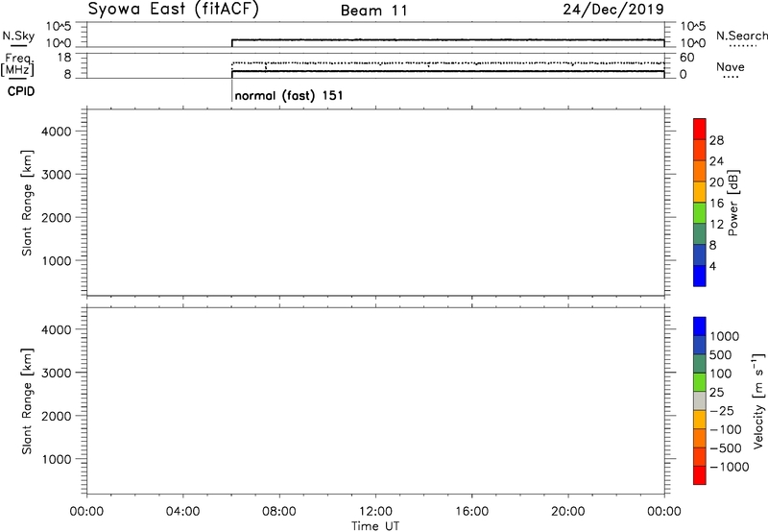Click the 'Nave' legend label
Screen dimensions: 768x532
731,67
